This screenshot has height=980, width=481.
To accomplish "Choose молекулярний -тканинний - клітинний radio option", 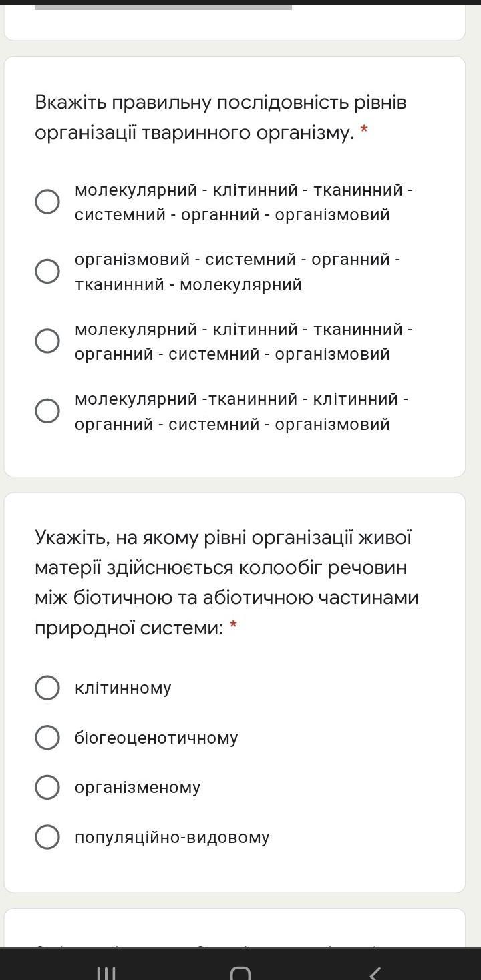I will pyautogui.click(x=47, y=411).
